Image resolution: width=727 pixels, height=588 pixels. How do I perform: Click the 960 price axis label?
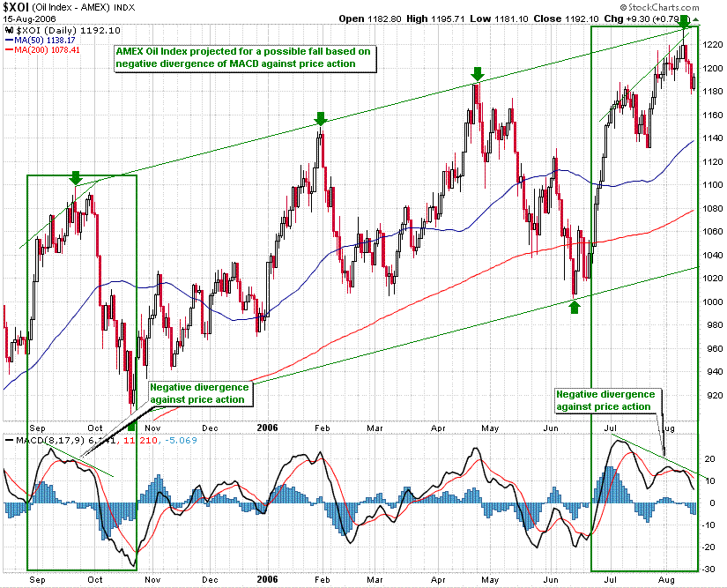716,349
